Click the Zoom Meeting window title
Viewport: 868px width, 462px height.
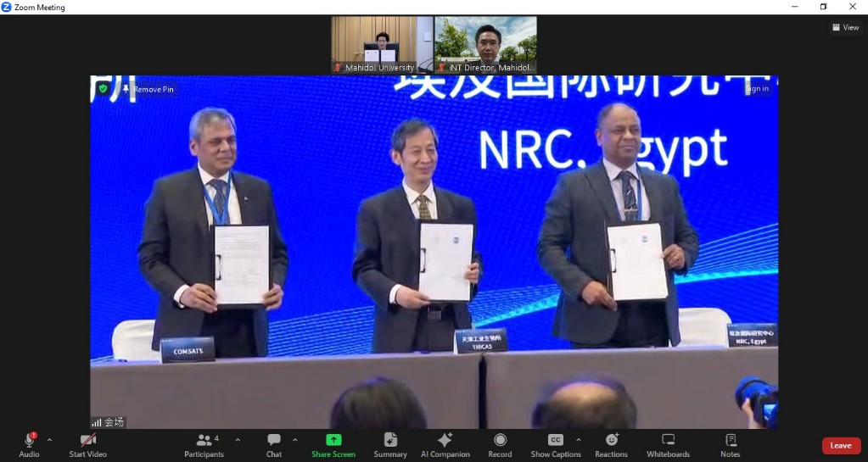[x=40, y=7]
